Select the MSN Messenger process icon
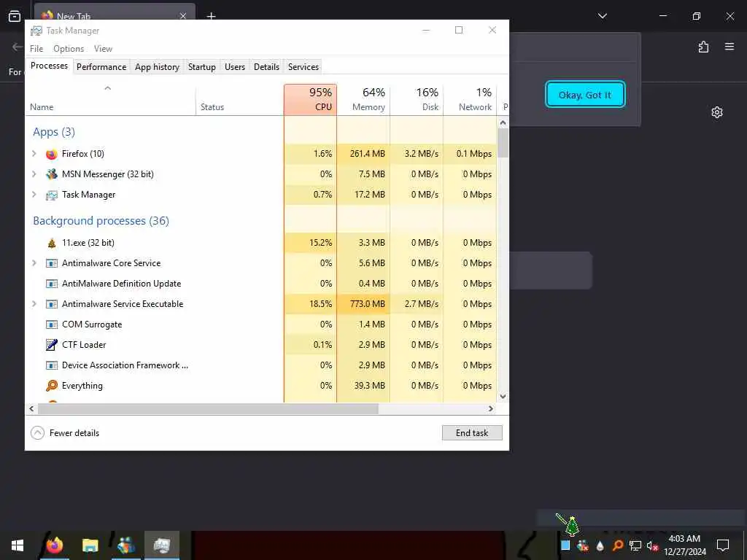 click(52, 174)
